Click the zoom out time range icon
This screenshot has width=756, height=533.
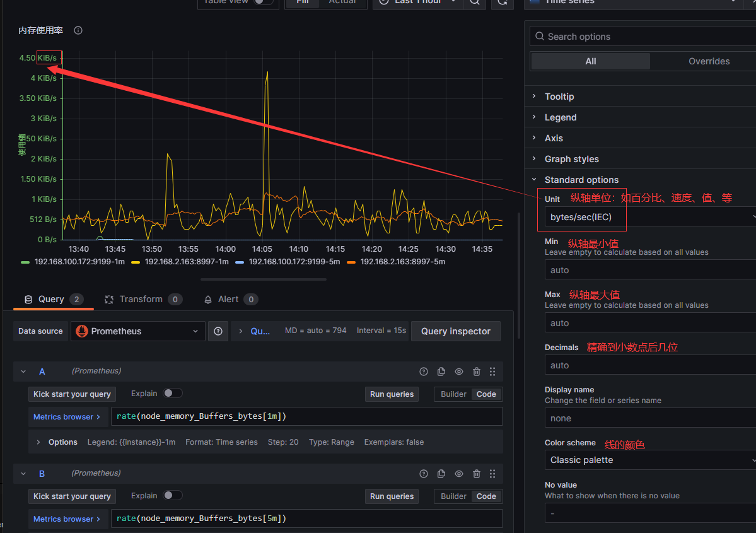coord(474,3)
